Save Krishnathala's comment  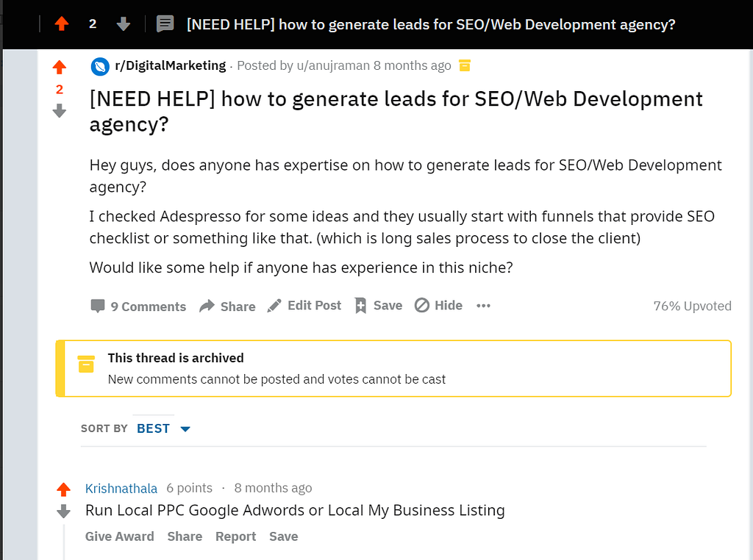[x=283, y=536]
